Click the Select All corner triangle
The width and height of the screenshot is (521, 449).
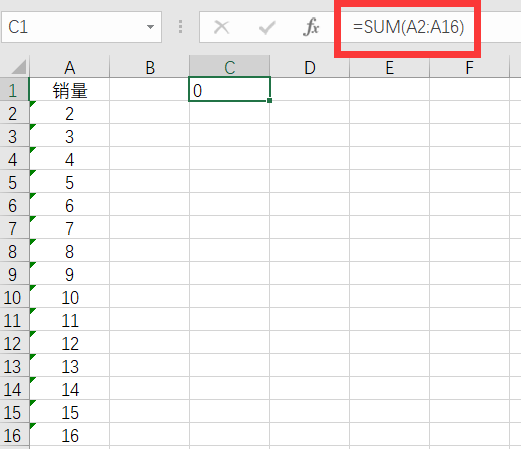[x=19, y=67]
